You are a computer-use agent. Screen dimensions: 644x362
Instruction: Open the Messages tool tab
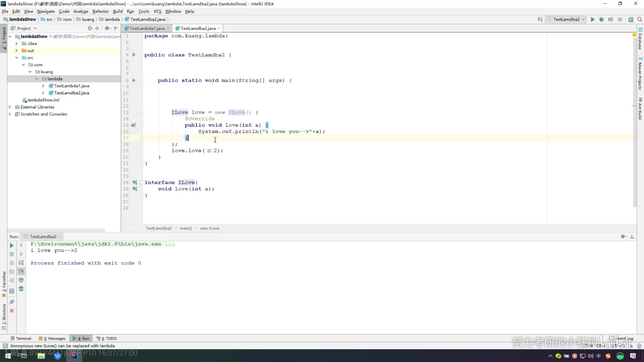click(x=52, y=338)
